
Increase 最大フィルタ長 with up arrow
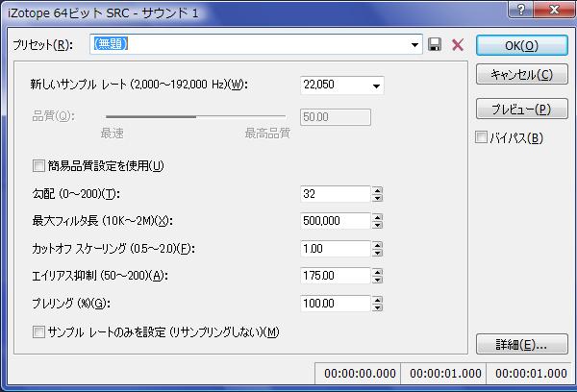377,217
